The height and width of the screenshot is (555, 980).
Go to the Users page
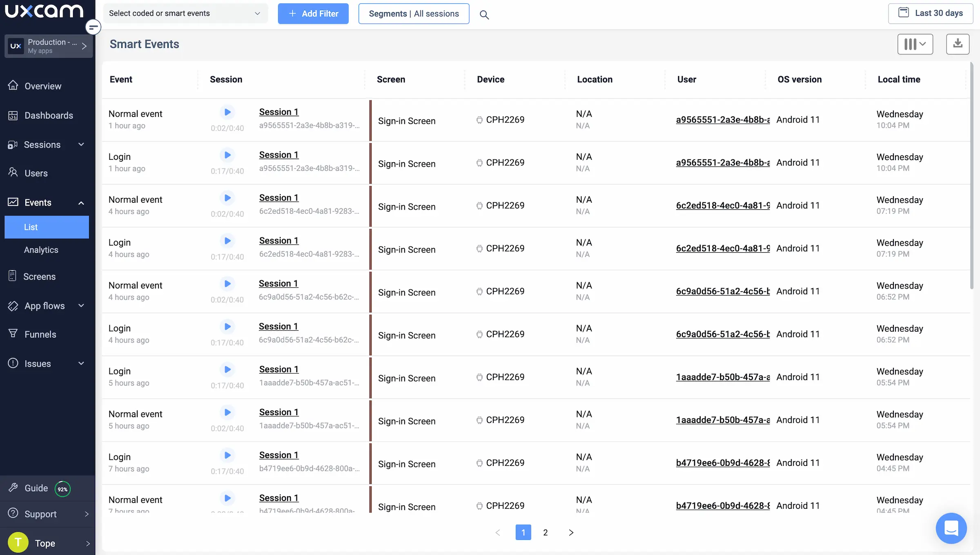(36, 173)
